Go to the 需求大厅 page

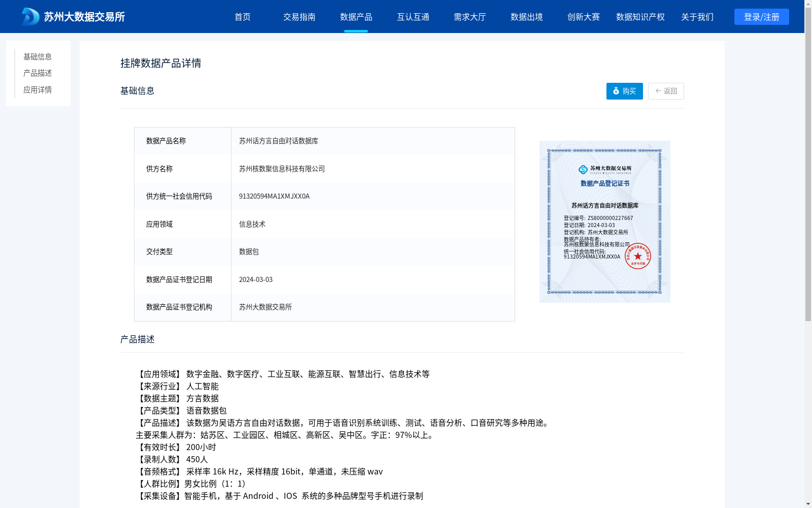click(470, 17)
